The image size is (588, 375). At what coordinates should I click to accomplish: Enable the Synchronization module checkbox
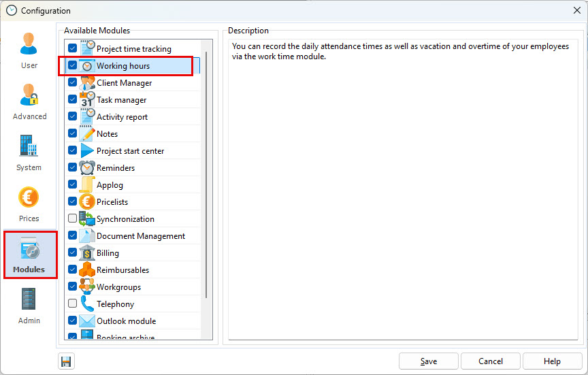73,219
